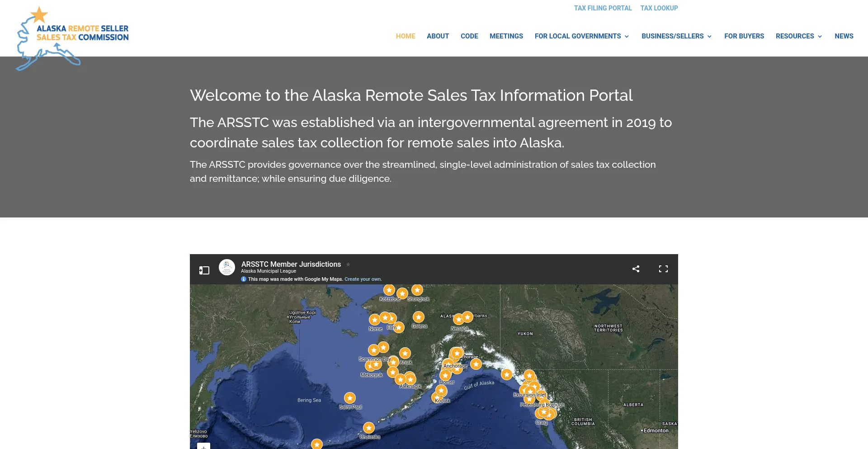
Task: Open the map in fullscreen view
Action: click(x=663, y=269)
